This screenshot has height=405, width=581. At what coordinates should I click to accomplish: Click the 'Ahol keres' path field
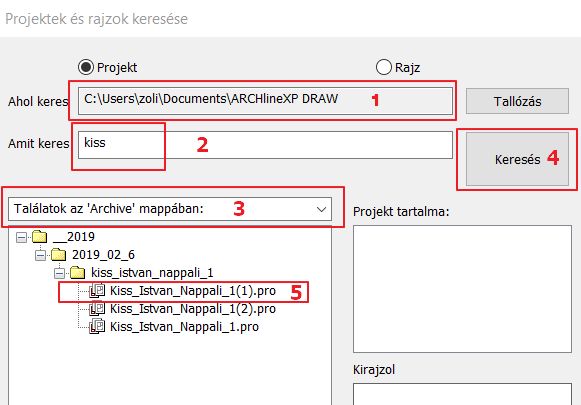pos(265,101)
